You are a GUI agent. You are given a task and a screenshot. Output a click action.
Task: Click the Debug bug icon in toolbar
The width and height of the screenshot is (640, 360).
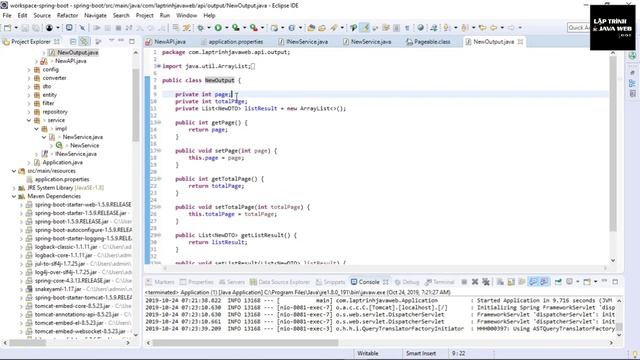pos(200,28)
